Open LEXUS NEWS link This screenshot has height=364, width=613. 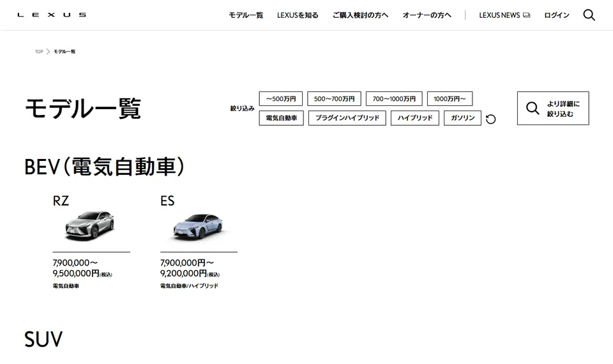pos(504,15)
